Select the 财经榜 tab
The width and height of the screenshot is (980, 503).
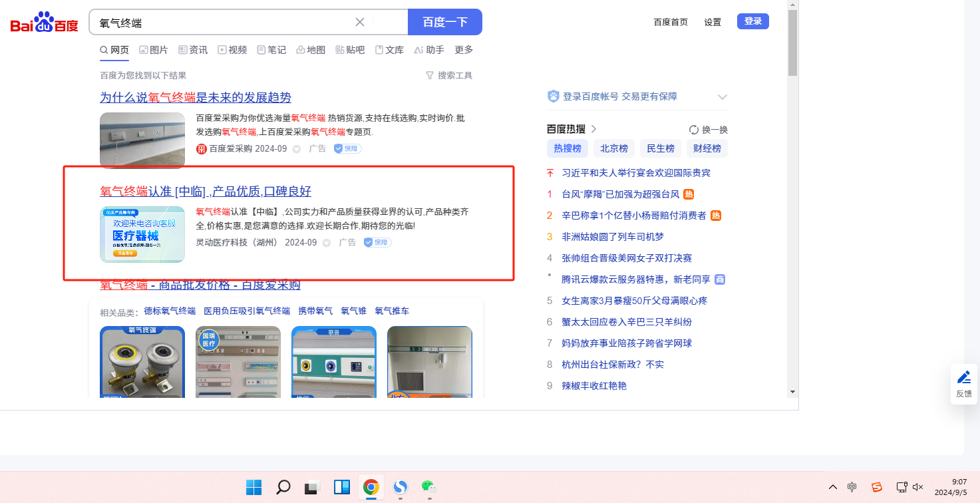point(707,148)
